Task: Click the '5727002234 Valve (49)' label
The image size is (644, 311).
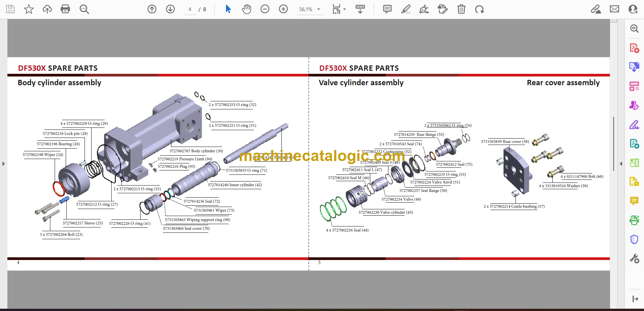Action: point(401,199)
